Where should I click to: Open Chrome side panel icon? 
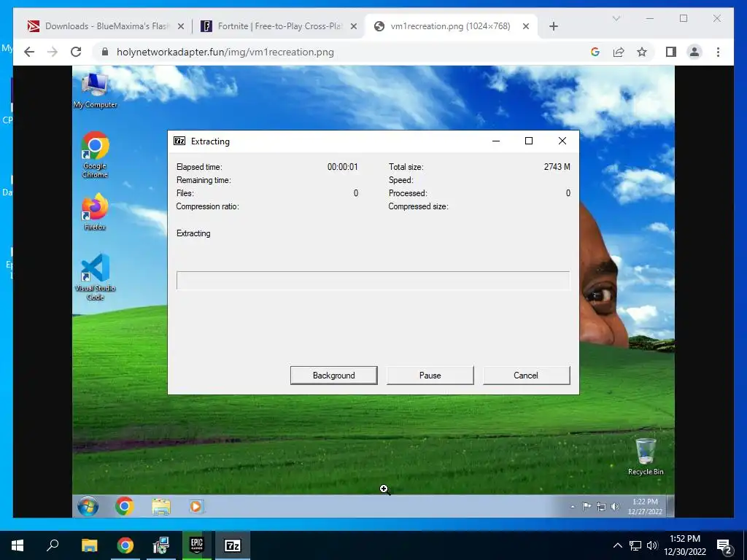671,52
